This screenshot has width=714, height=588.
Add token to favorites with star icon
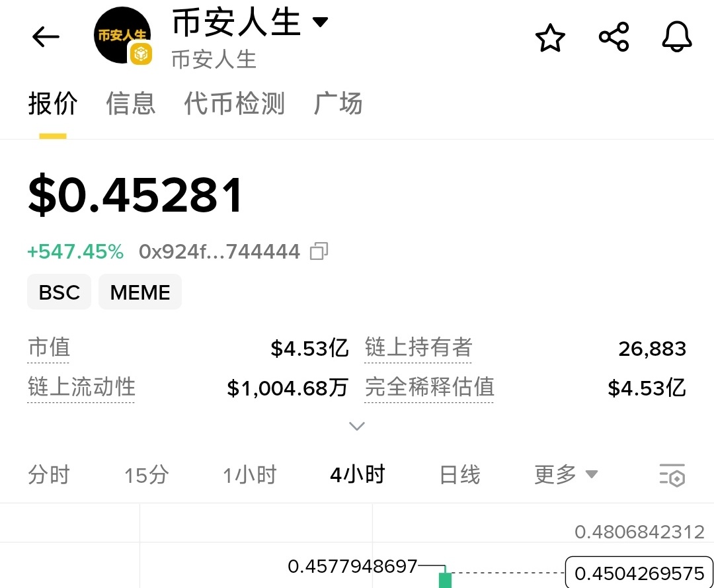[x=550, y=37]
